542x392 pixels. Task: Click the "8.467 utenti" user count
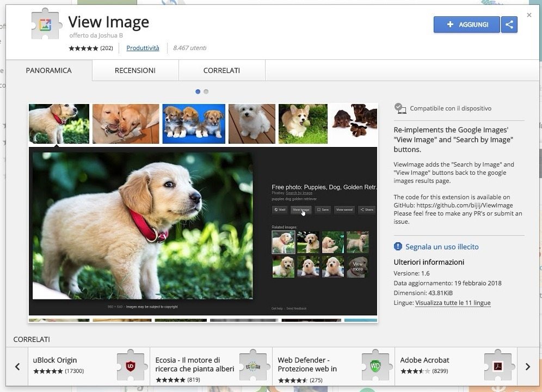tap(190, 48)
